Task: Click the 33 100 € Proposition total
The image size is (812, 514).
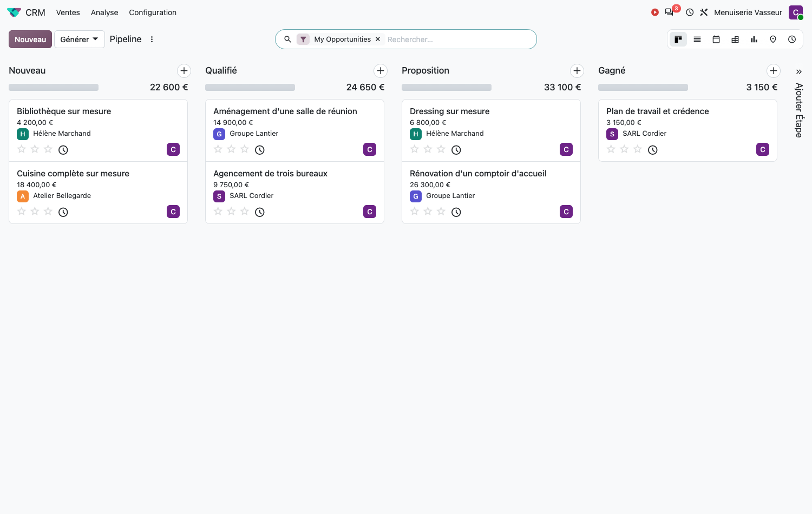Action: tap(562, 88)
